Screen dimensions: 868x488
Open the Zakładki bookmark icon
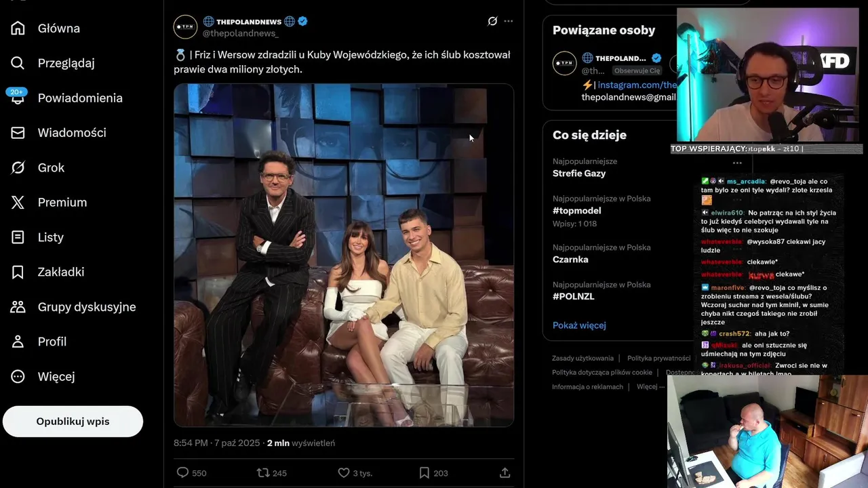tap(18, 272)
